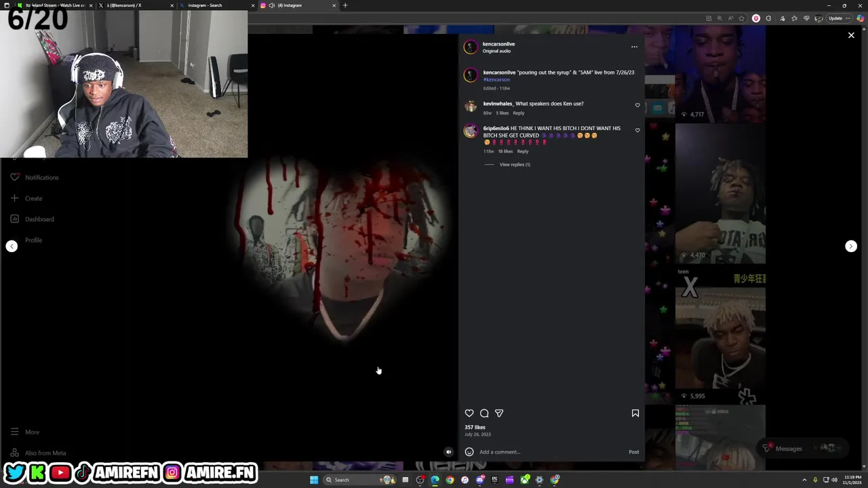Open Copilot icon in browser toolbar
The height and width of the screenshot is (488, 868).
coord(860,18)
